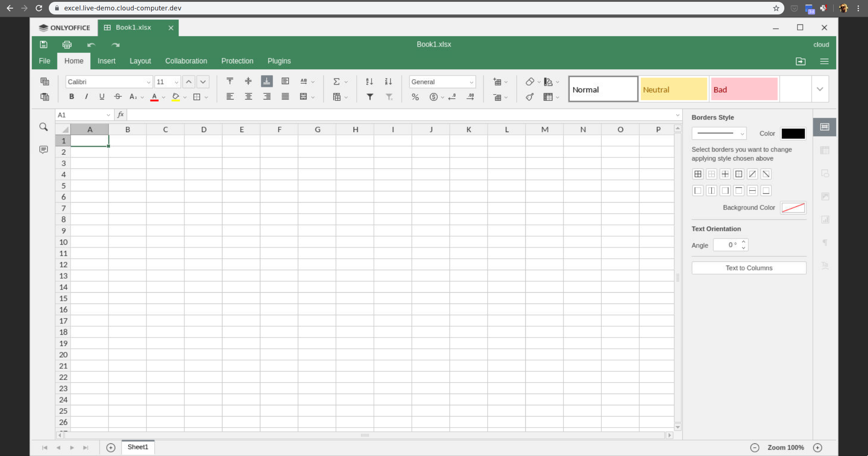This screenshot has width=868, height=456.
Task: Decrease decimal places
Action: (452, 97)
